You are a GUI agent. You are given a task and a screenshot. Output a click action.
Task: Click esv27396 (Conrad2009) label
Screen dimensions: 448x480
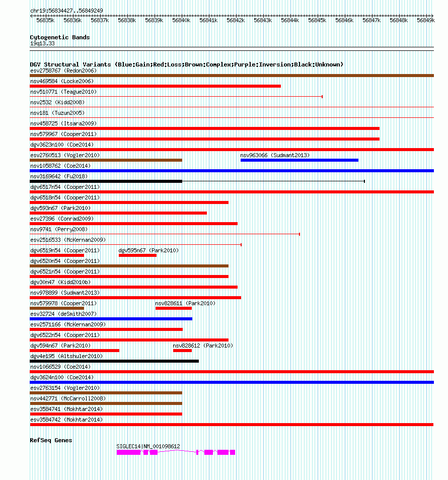click(x=62, y=219)
